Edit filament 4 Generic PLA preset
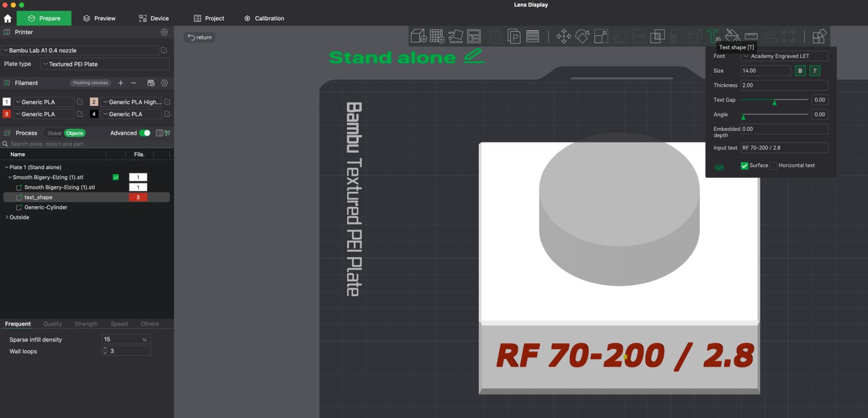868x418 pixels. tap(167, 114)
